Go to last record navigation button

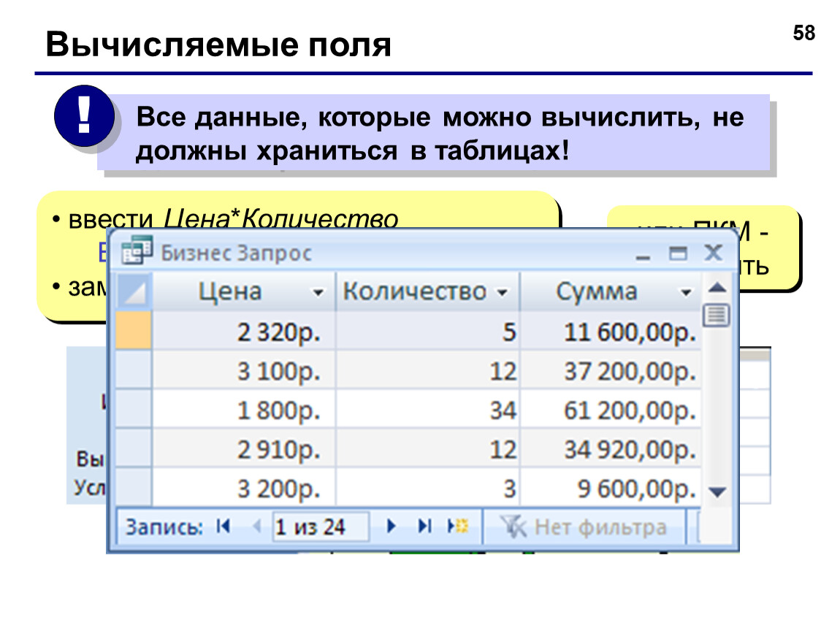[424, 527]
